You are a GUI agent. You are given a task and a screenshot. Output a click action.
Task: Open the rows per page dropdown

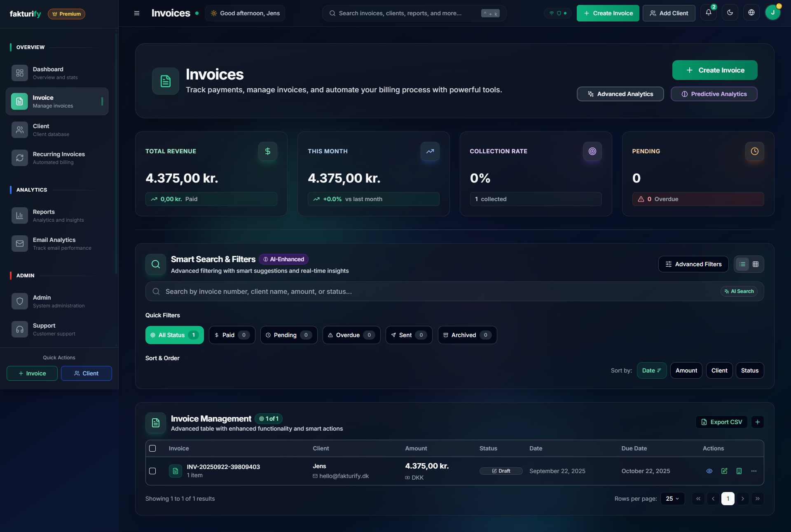point(672,499)
